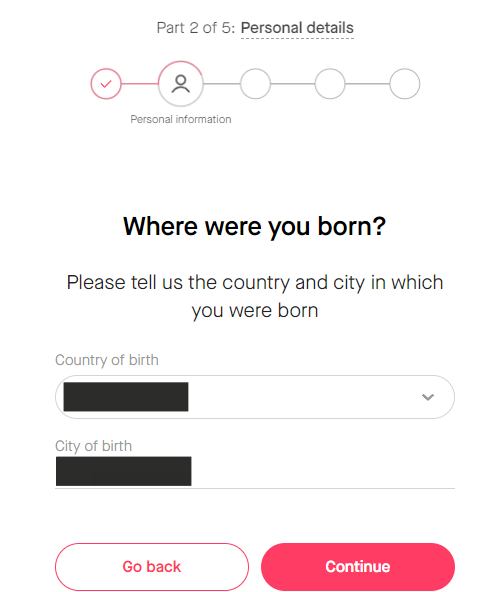The width and height of the screenshot is (504, 592).
Task: Click the City of birth label
Action: pyautogui.click(x=94, y=446)
